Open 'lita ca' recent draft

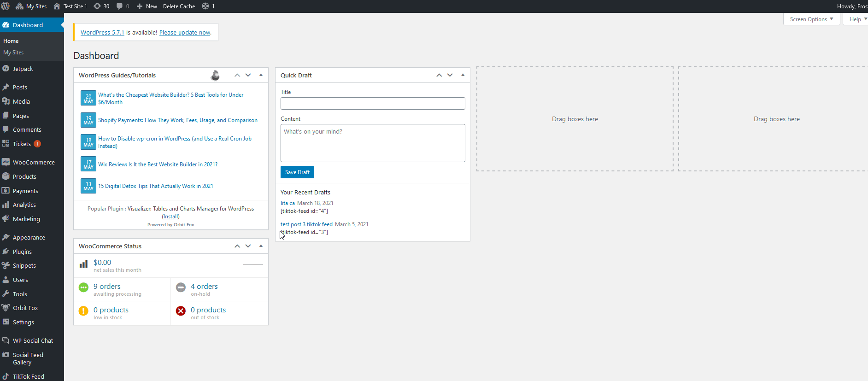click(287, 203)
